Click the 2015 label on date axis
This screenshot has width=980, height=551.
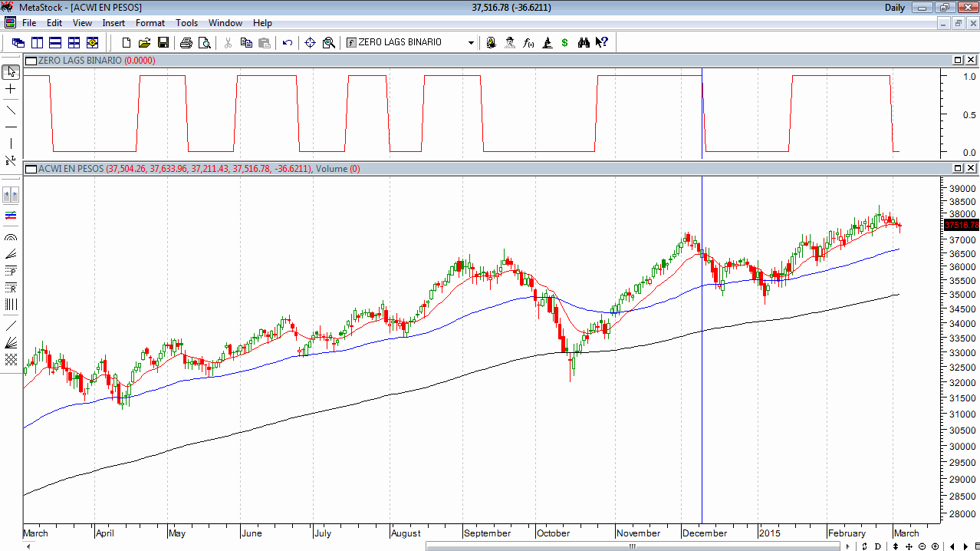tap(770, 533)
